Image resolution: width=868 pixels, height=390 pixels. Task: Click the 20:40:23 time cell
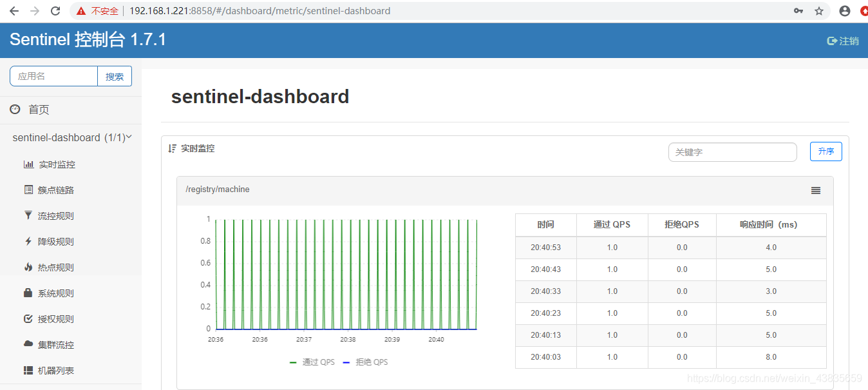click(x=546, y=313)
